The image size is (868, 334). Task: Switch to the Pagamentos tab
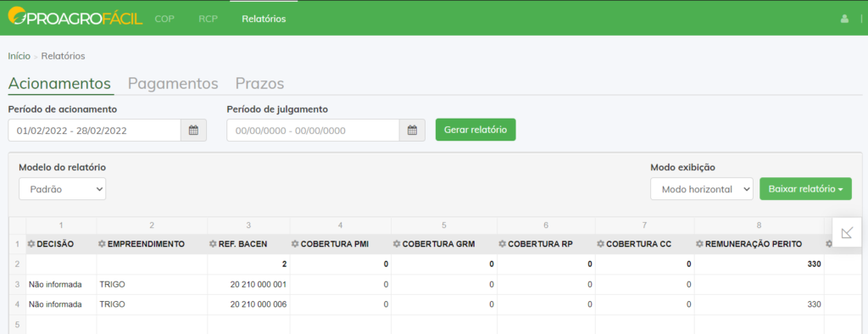(x=173, y=84)
